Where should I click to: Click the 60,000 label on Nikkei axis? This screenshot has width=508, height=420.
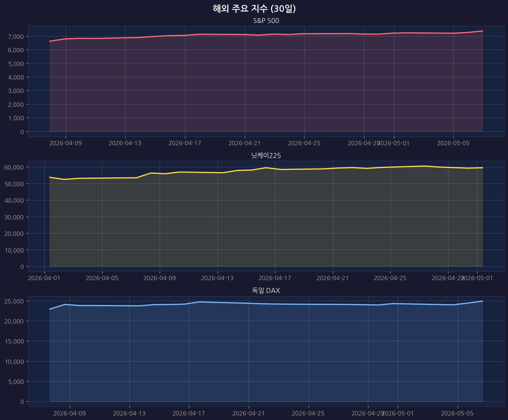point(14,167)
